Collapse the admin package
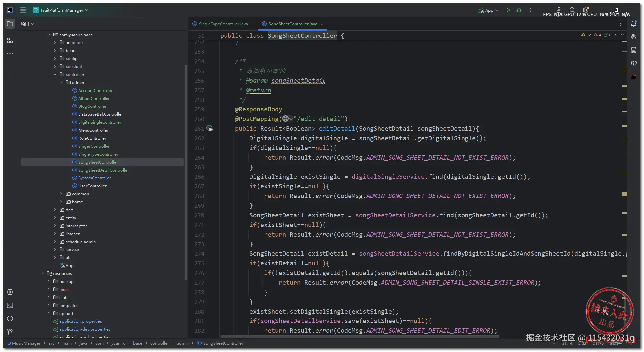The width and height of the screenshot is (644, 352). pyautogui.click(x=61, y=82)
